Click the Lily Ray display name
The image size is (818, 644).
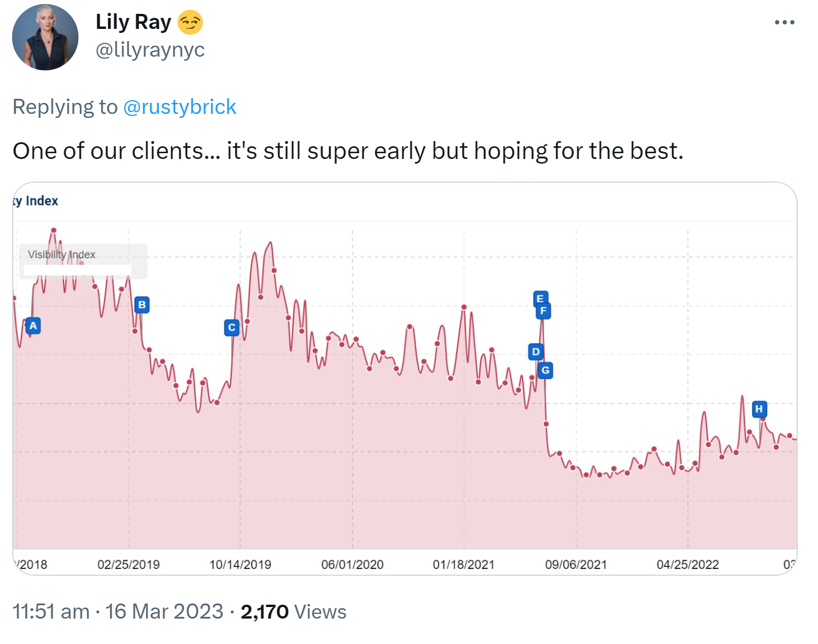134,21
